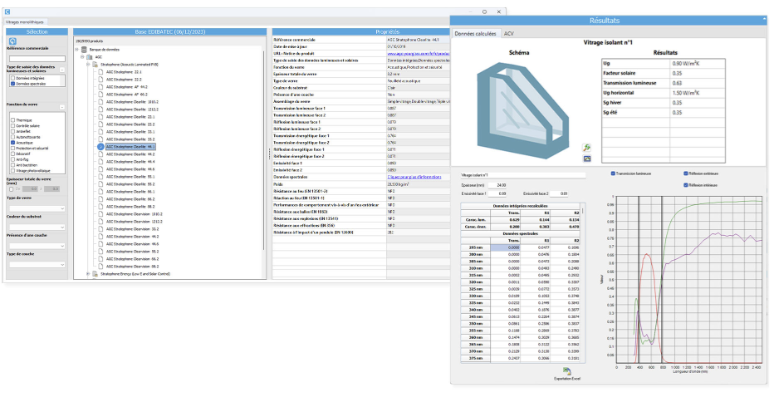Click the Exportation Excel button label
This screenshot has height=398, width=779.
point(567,379)
